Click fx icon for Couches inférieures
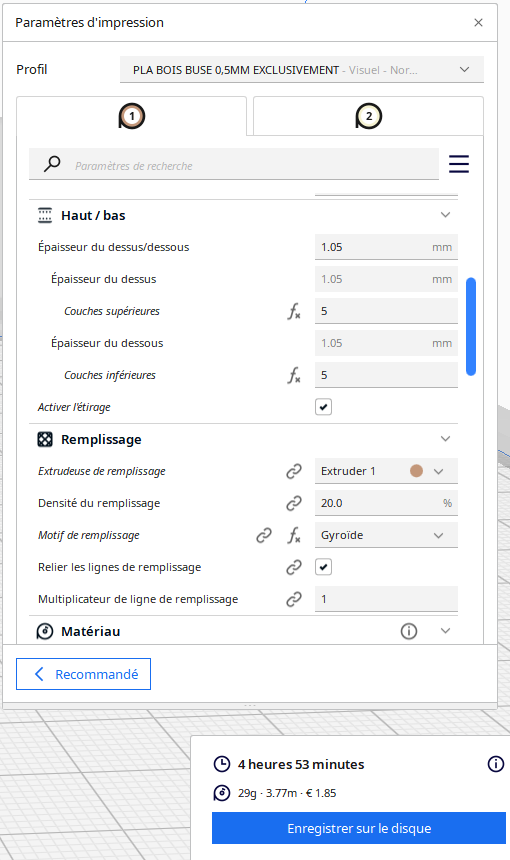 tap(294, 376)
